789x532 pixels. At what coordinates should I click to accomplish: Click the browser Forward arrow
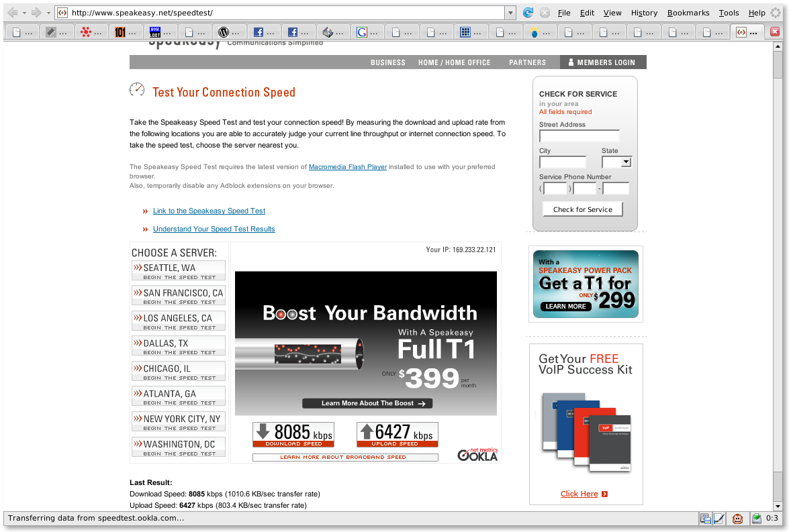[36, 13]
